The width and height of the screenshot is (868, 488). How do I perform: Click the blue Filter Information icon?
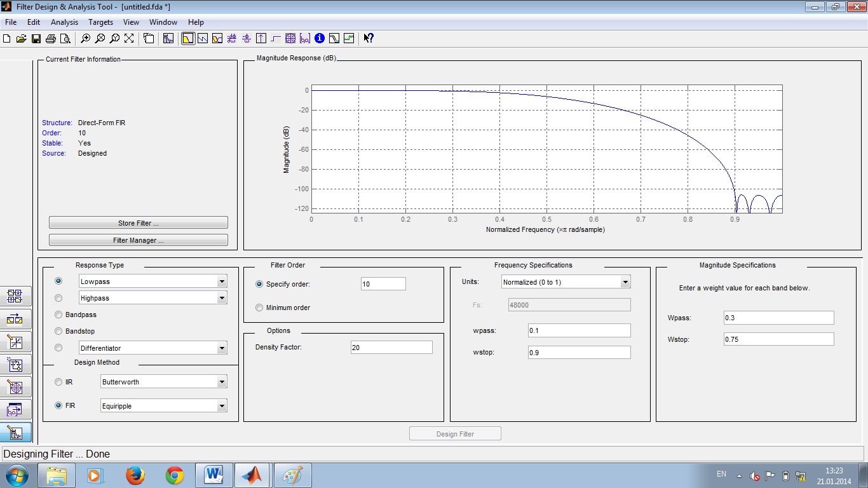tap(320, 39)
